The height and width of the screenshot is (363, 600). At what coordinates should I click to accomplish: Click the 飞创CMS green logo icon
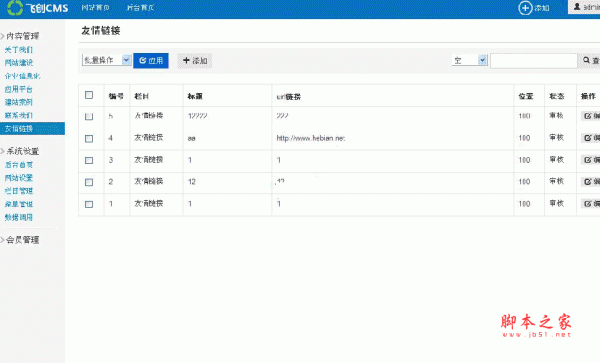pyautogui.click(x=15, y=8)
